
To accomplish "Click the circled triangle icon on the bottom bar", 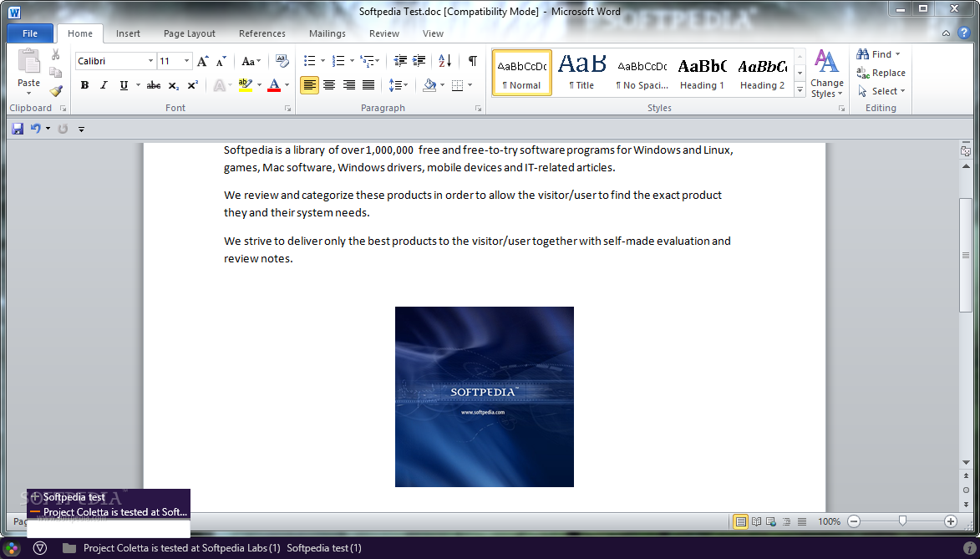I will [40, 548].
